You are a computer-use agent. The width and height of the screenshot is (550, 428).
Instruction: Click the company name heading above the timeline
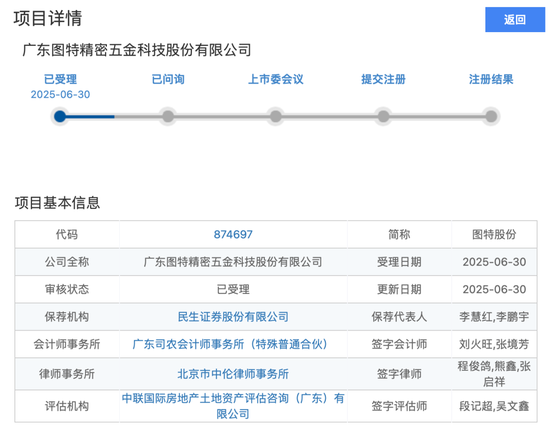pos(137,50)
